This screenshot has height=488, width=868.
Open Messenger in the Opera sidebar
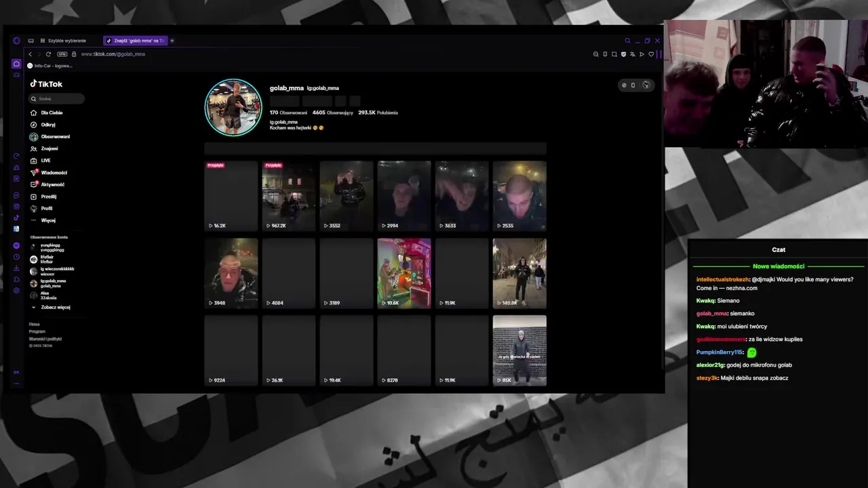tap(16, 195)
